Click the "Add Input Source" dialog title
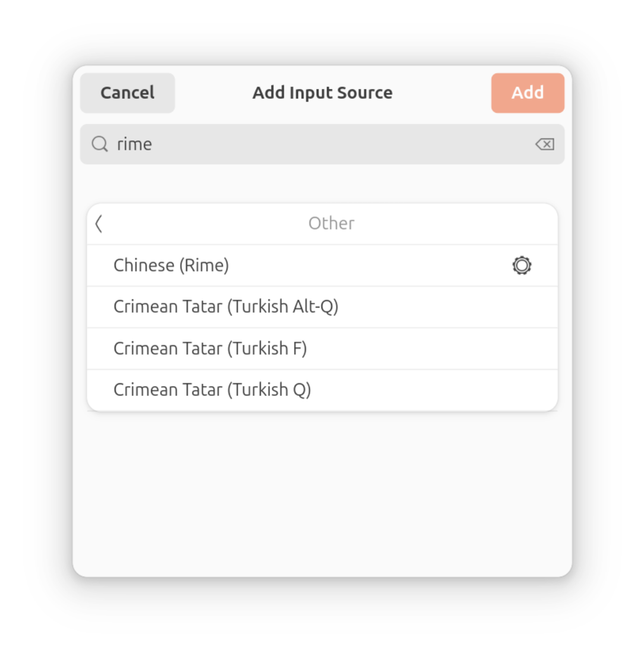Screen dimensions: 644x656 tap(322, 93)
